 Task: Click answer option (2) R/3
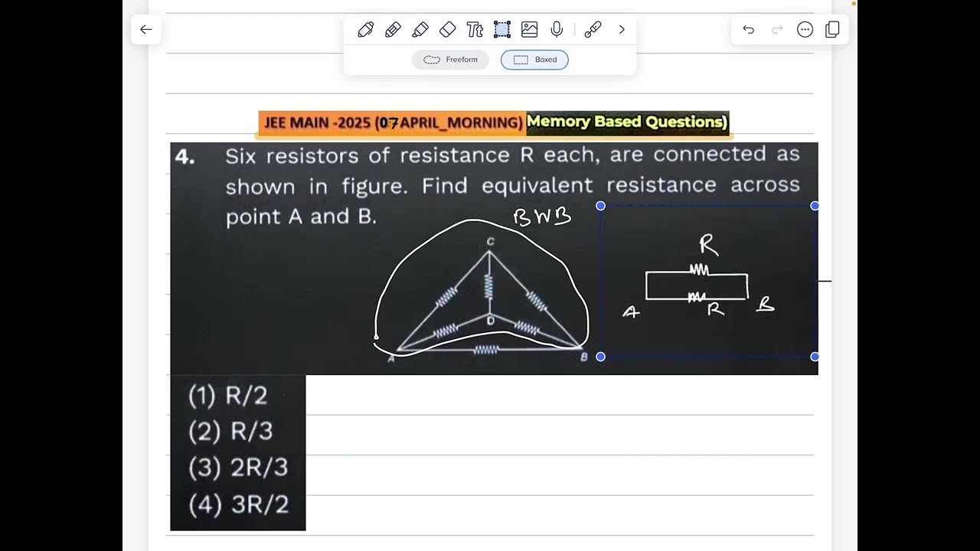(x=230, y=432)
